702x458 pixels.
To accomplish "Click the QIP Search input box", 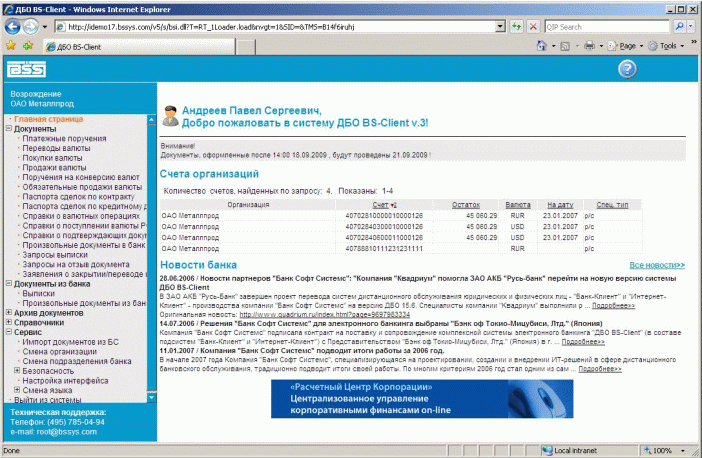I will [607, 27].
